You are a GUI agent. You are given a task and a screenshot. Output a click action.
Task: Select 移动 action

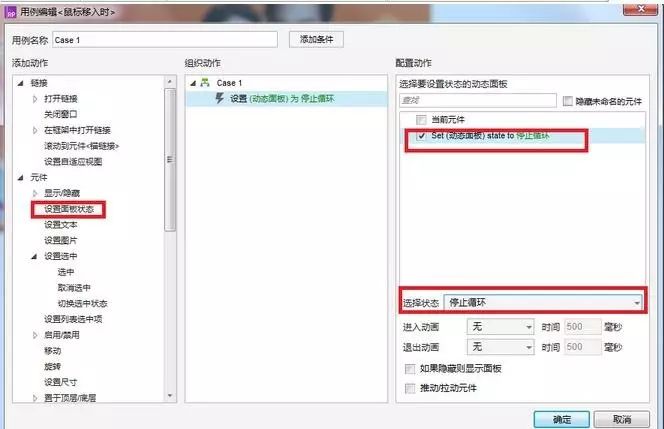tap(53, 351)
